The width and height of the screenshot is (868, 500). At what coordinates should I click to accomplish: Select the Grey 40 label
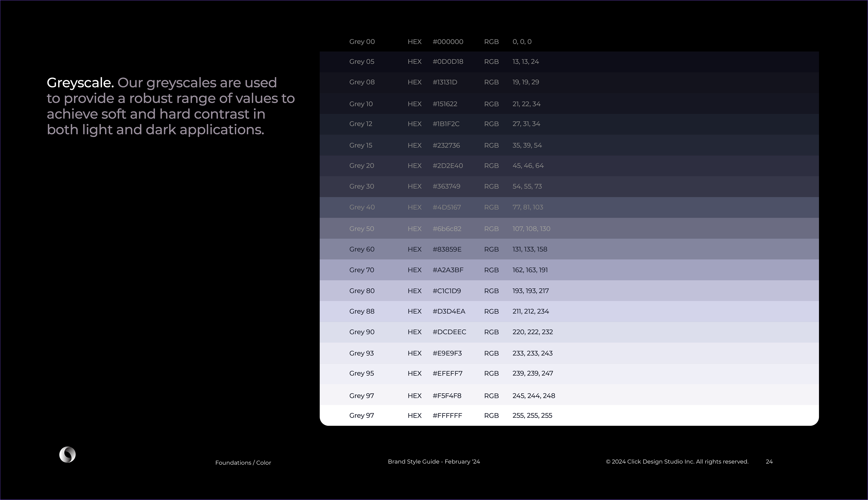(x=362, y=207)
